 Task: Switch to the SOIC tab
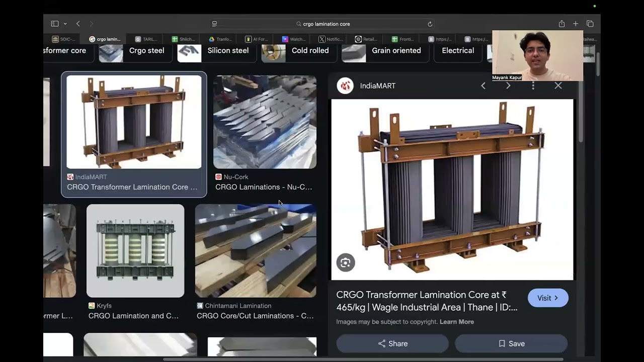click(64, 39)
